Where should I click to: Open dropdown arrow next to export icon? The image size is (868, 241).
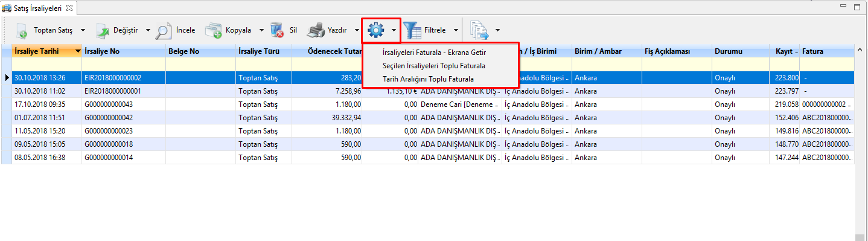[498, 30]
